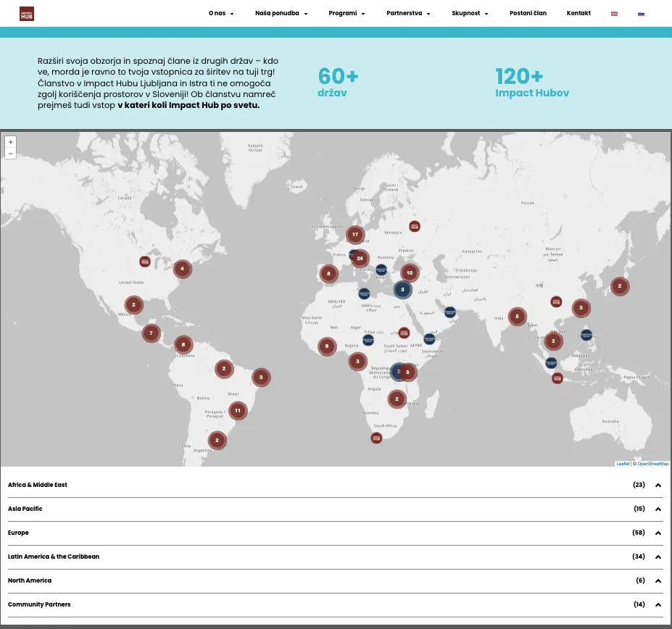Click the Impact Hub logo

(x=27, y=14)
